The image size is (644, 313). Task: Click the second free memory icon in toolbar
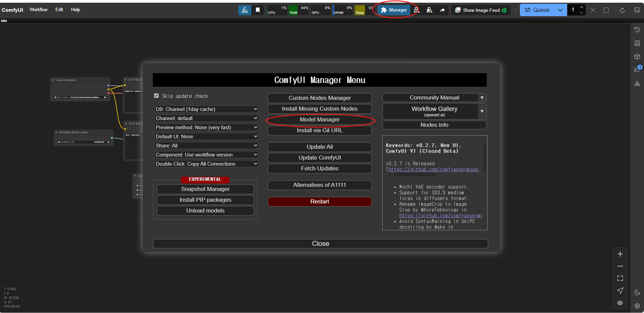[429, 10]
